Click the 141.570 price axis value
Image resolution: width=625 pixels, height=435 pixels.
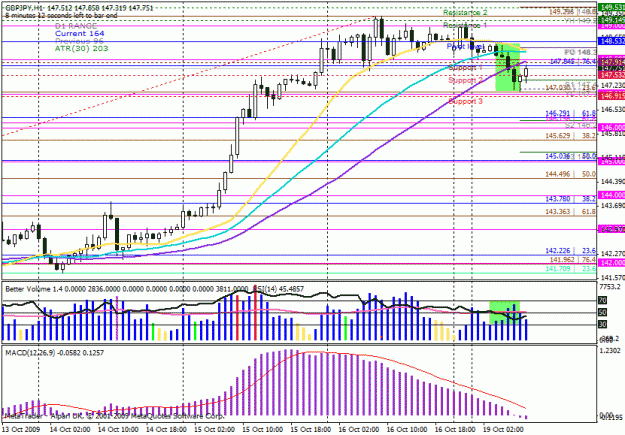click(x=612, y=278)
